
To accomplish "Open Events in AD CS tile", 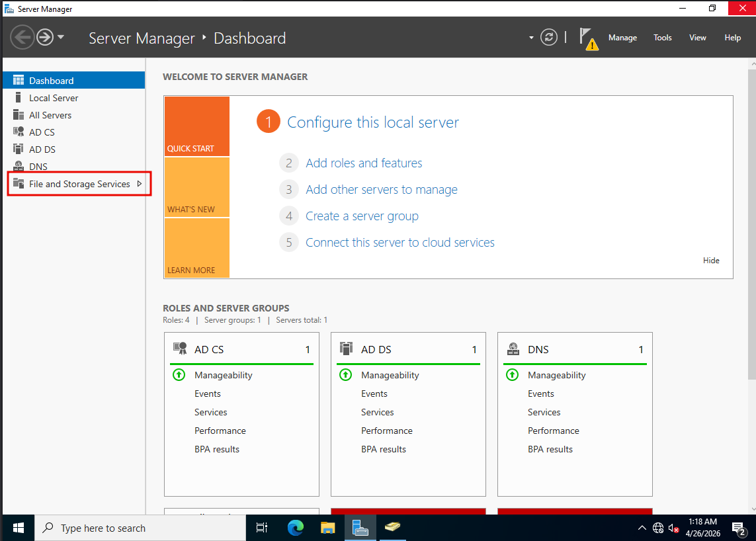I will point(207,394).
